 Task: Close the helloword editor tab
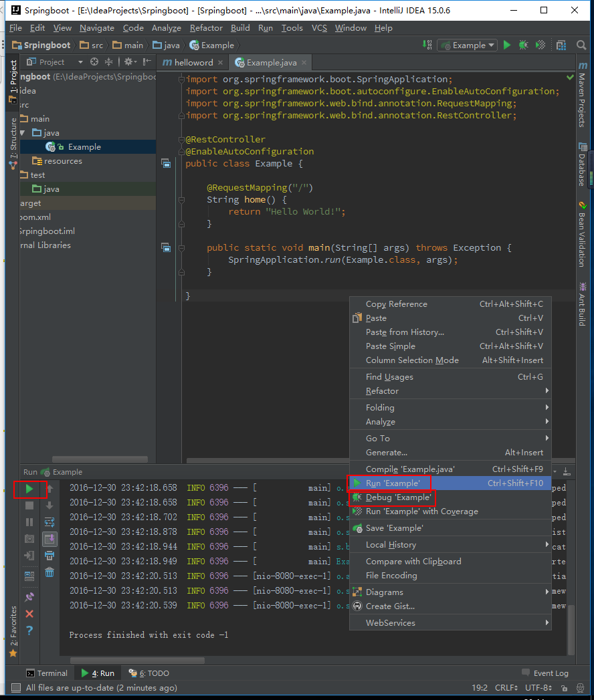coord(220,62)
